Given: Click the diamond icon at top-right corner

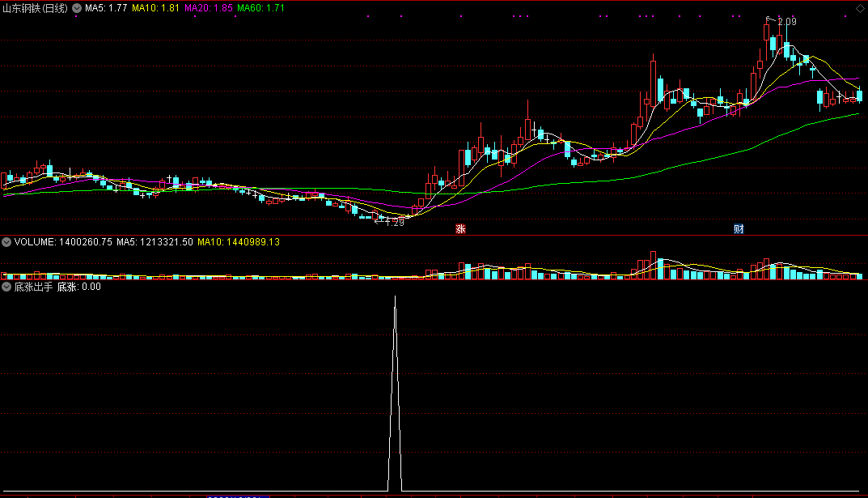Looking at the screenshot, I should pyautogui.click(x=860, y=8).
